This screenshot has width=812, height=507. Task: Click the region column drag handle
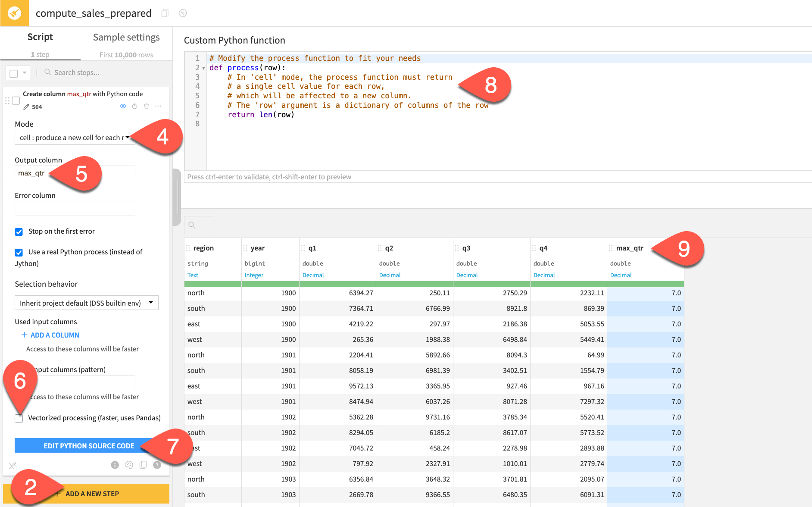point(188,248)
